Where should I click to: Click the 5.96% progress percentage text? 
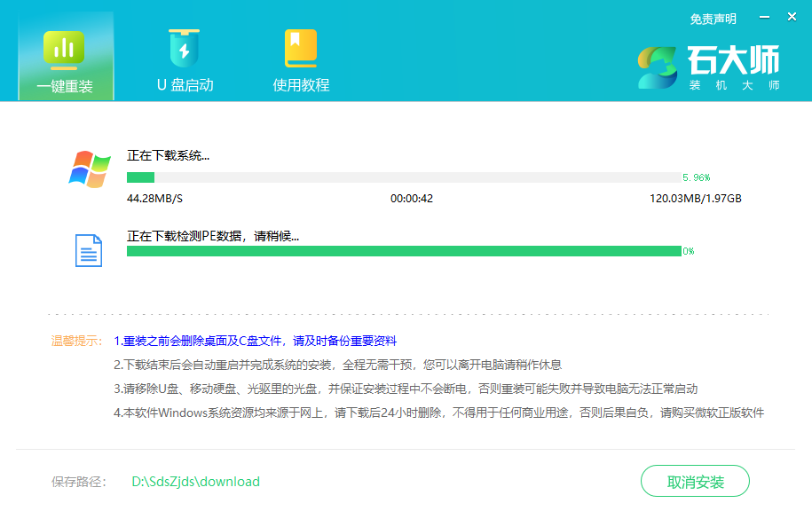698,177
